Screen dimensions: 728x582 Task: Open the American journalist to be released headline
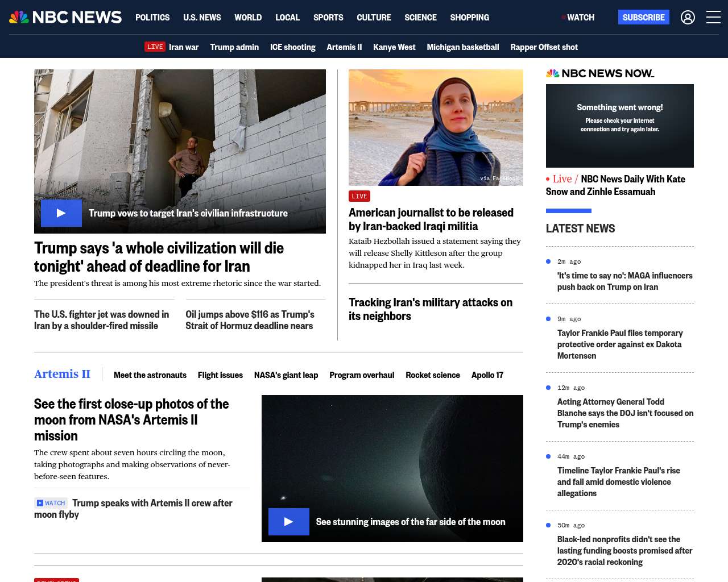click(x=431, y=219)
